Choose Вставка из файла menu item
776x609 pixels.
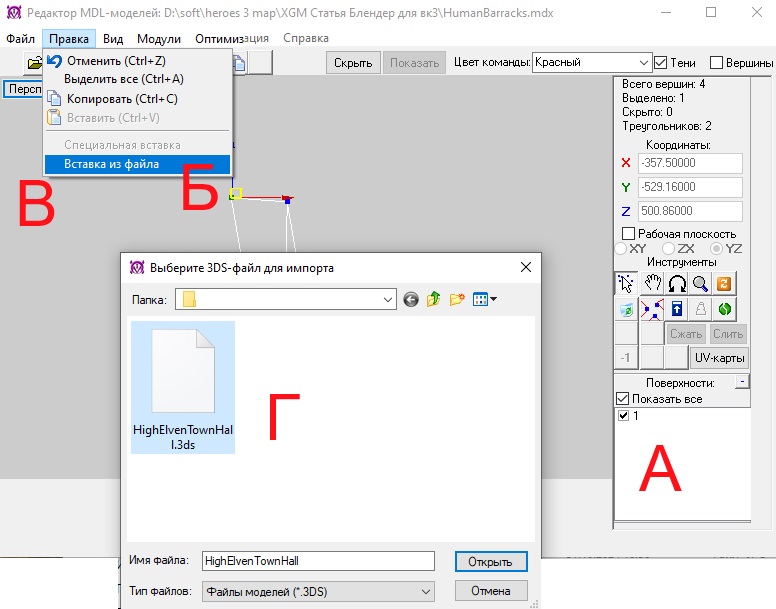pyautogui.click(x=138, y=164)
